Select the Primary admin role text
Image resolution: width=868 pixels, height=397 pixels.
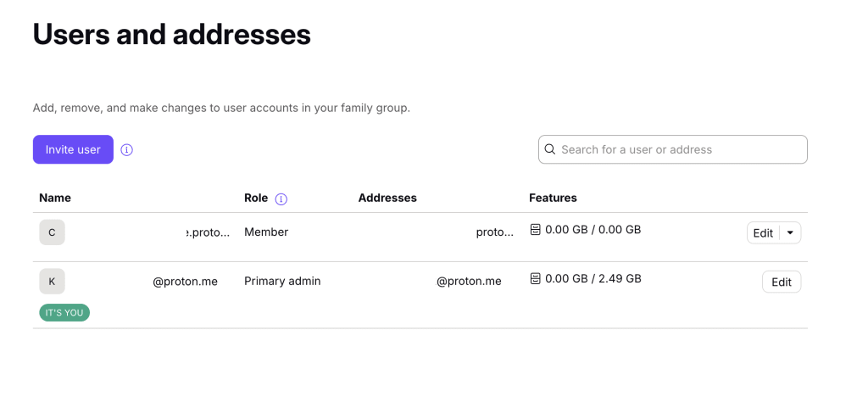282,281
